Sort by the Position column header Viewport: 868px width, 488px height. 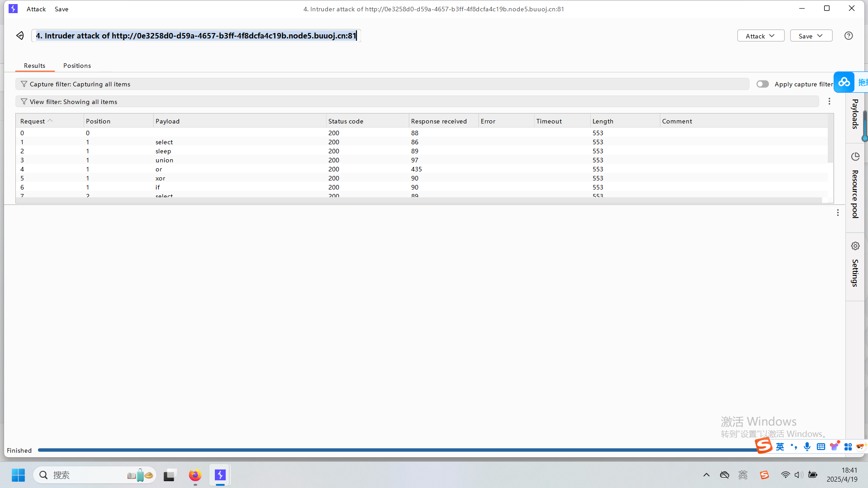tap(118, 121)
